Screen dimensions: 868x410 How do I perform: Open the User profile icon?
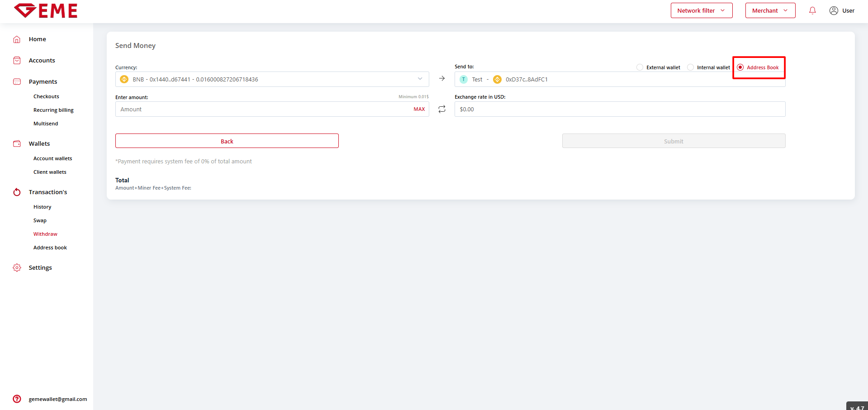click(x=834, y=11)
